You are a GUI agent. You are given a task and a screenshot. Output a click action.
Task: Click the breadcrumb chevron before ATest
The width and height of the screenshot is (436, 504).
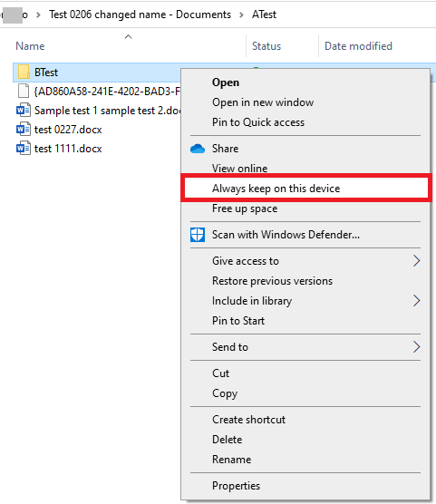coord(241,15)
